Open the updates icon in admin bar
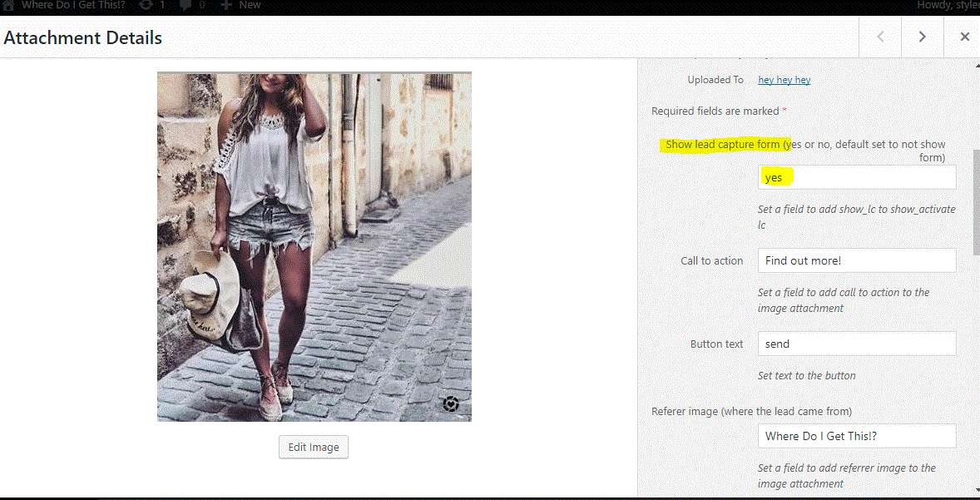 click(146, 5)
